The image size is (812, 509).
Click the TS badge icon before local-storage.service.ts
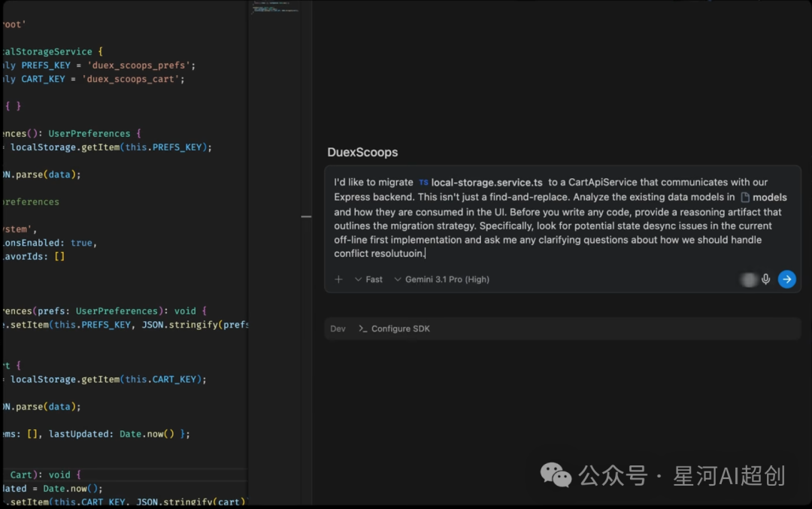[x=423, y=182]
